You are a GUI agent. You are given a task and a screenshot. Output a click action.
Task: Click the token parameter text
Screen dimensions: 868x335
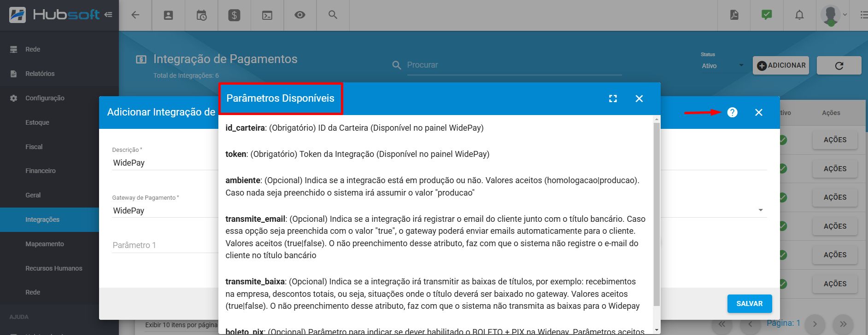[357, 154]
